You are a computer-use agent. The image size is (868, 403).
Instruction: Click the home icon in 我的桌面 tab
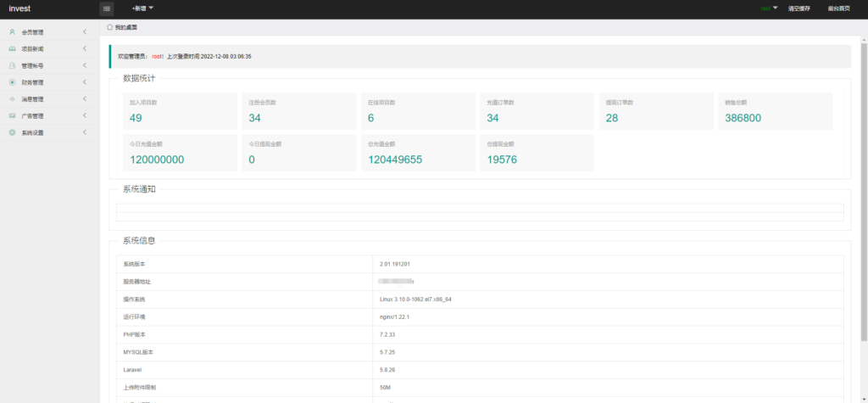(x=110, y=27)
